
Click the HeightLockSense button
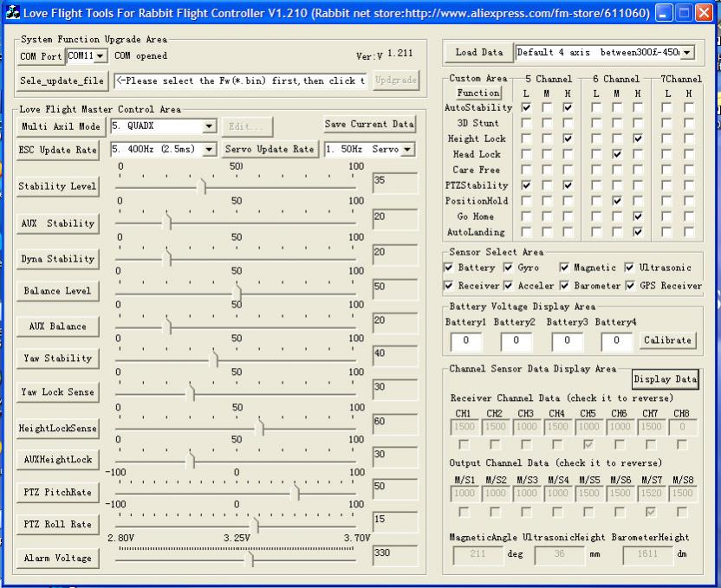point(57,429)
